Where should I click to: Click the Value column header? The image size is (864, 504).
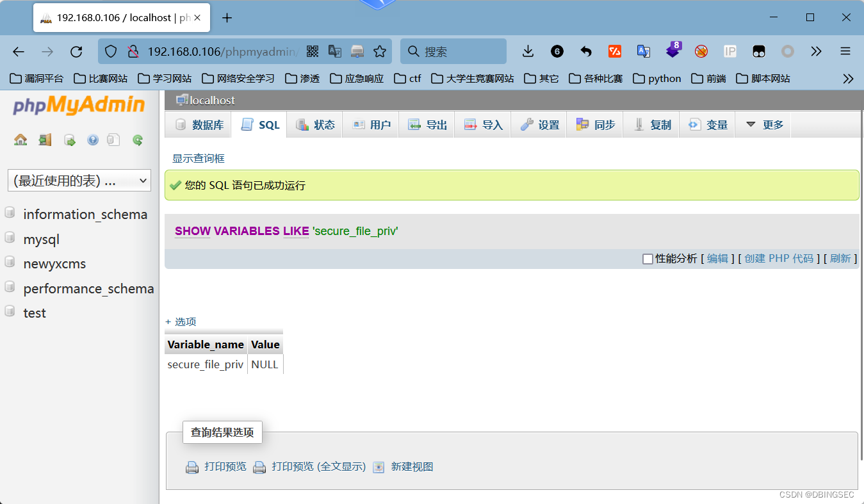(265, 345)
